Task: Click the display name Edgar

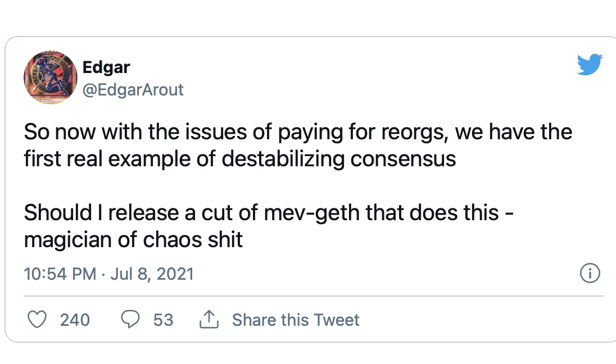Action: point(106,67)
